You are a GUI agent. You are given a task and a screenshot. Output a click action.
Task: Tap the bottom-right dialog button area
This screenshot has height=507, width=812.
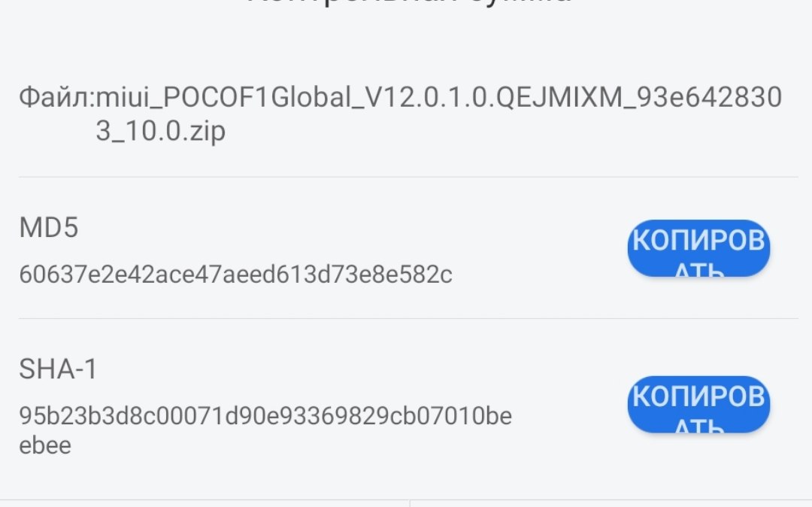[611, 504]
